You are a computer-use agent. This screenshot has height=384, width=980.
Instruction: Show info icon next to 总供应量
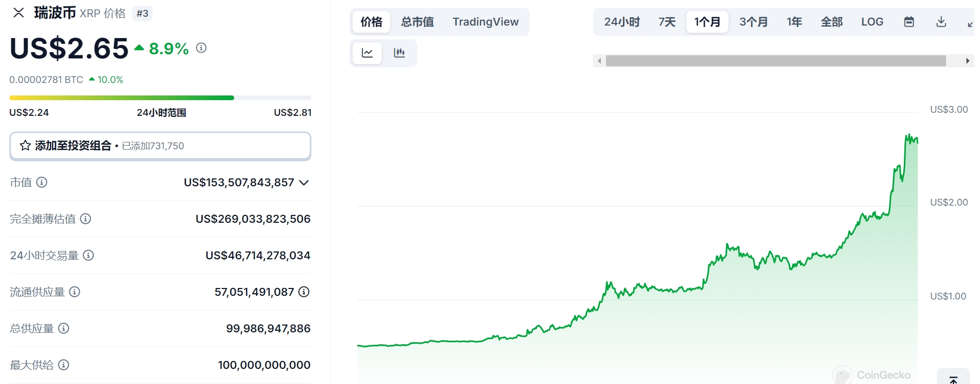(x=64, y=328)
